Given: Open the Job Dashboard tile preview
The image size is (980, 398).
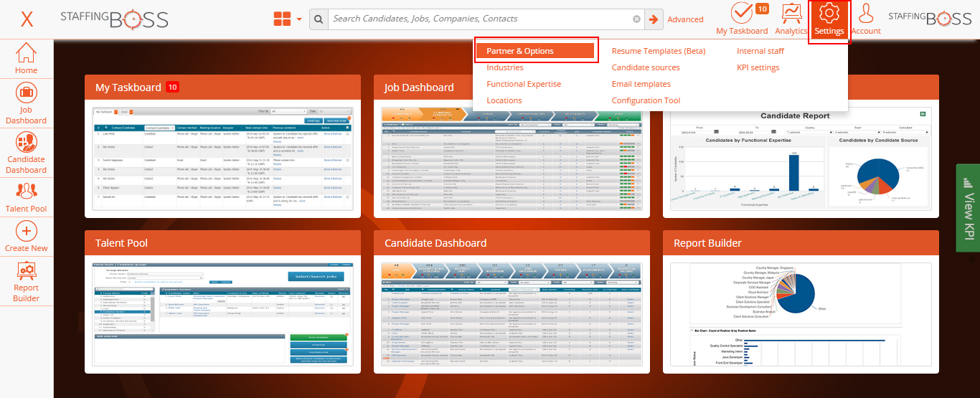Looking at the screenshot, I should (x=512, y=158).
